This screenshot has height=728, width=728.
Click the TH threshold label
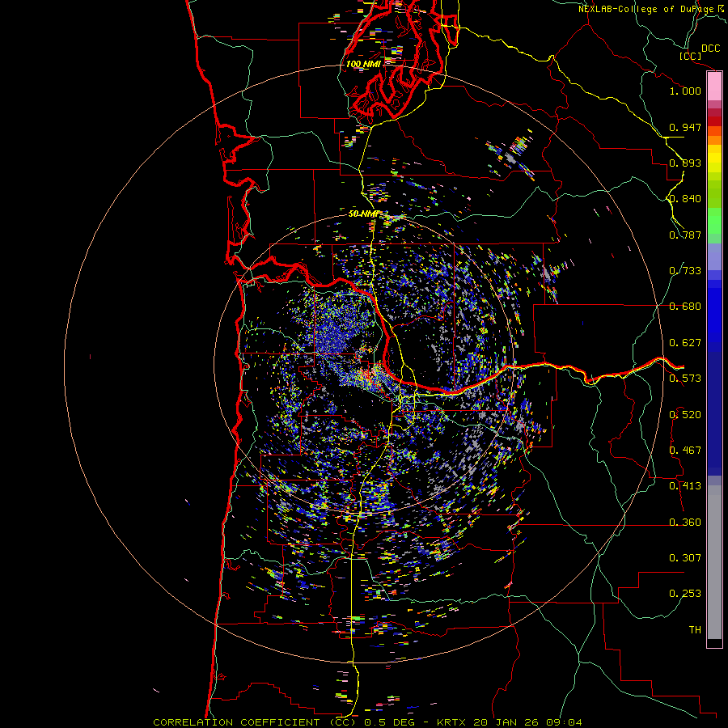click(695, 630)
